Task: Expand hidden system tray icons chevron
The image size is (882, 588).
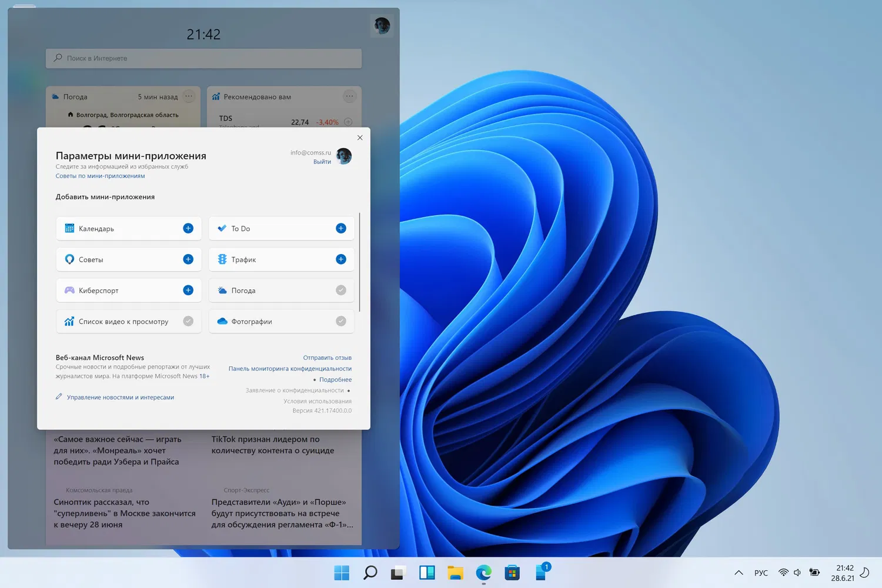Action: tap(739, 573)
